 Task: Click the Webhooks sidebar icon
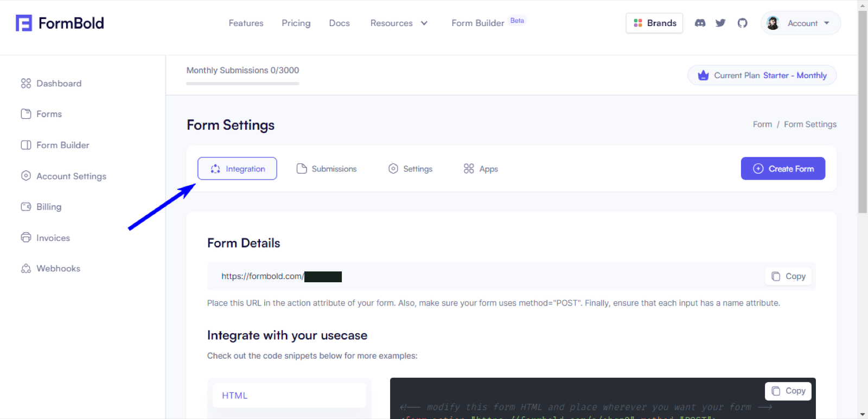tap(25, 268)
